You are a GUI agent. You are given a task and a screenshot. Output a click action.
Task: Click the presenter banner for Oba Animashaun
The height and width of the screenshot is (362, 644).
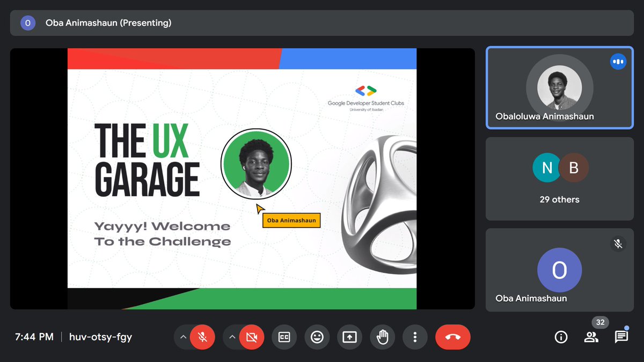[106, 23]
